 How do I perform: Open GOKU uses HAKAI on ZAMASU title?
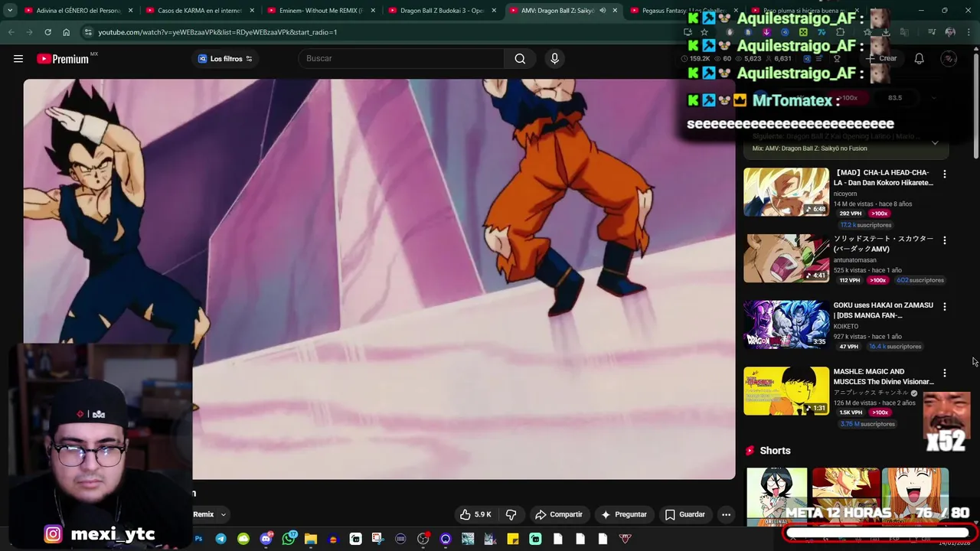[883, 310]
